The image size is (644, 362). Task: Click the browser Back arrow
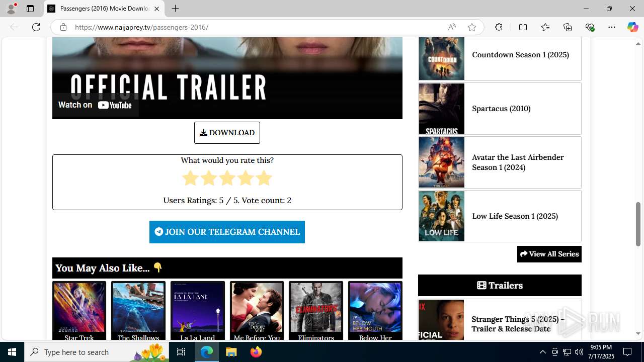14,27
